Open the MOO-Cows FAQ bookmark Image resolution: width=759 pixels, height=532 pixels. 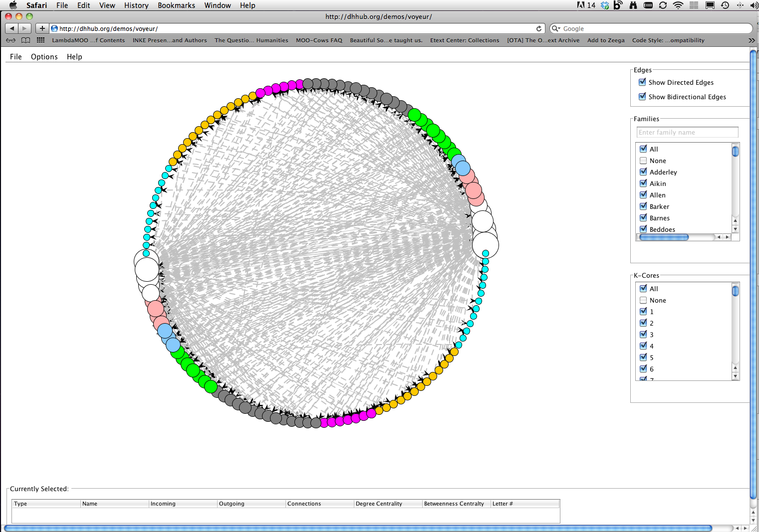(x=319, y=40)
